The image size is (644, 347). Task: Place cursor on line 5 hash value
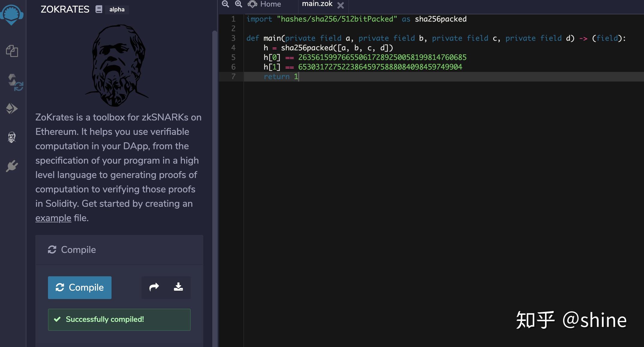click(x=382, y=57)
